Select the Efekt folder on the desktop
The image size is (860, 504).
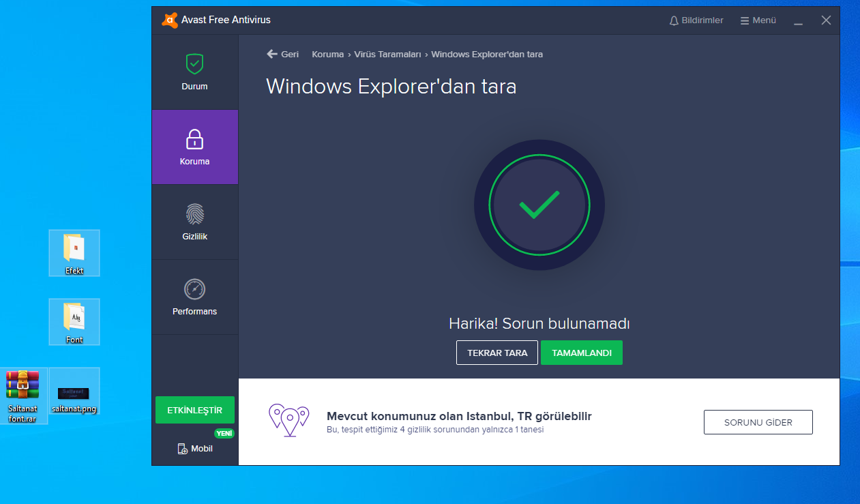[x=74, y=253]
